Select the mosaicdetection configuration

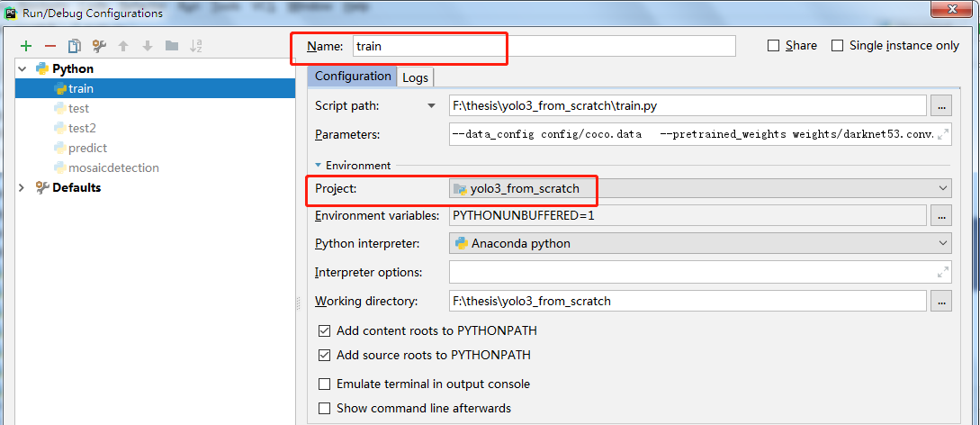tap(113, 168)
